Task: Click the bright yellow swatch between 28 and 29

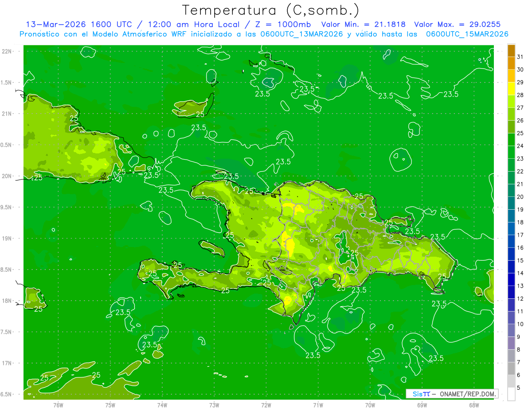Action: point(511,88)
